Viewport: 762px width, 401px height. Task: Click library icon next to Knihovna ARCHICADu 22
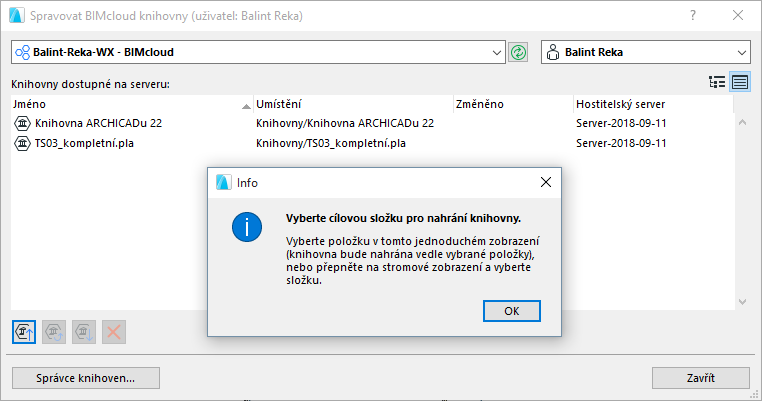(22, 123)
